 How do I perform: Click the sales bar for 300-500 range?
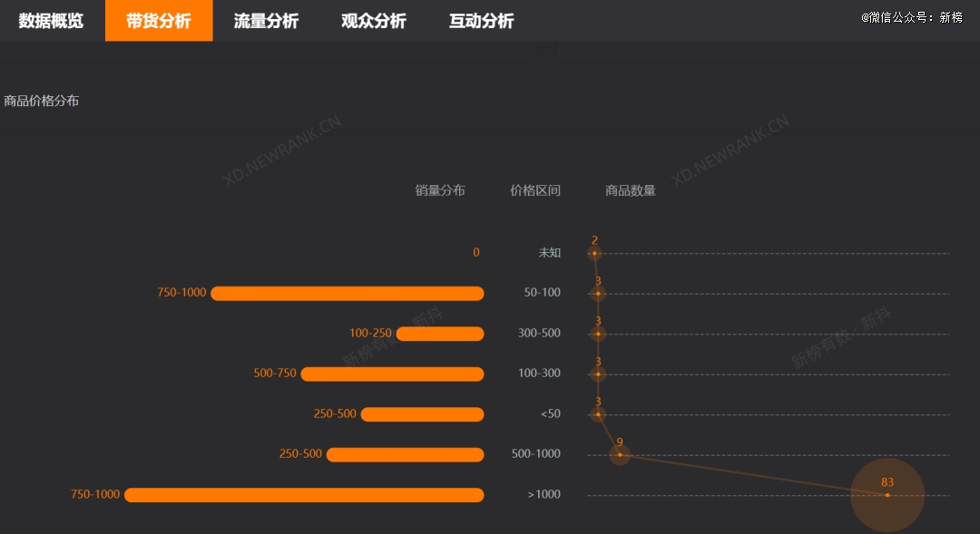440,334
